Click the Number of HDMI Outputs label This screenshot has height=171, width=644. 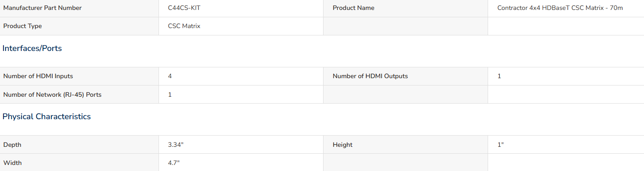pos(370,76)
